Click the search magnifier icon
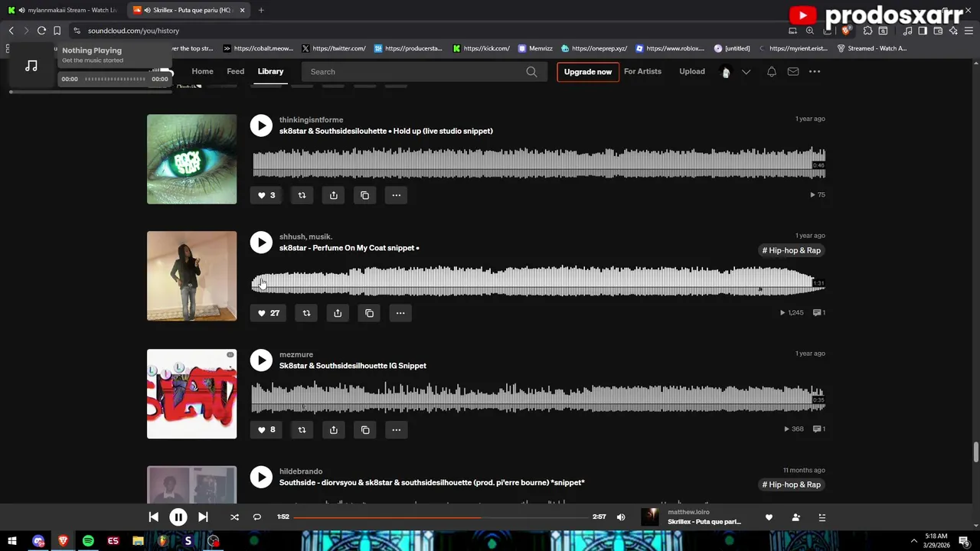Image resolution: width=980 pixels, height=551 pixels. coord(531,72)
